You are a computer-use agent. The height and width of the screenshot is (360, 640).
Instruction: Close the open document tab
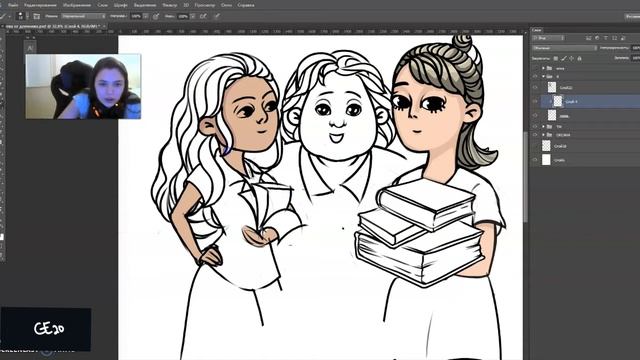pyautogui.click(x=104, y=26)
